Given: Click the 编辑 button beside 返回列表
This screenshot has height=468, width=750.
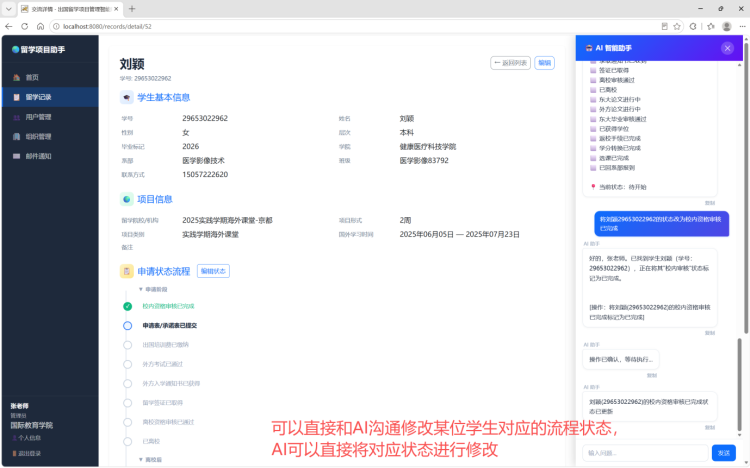Looking at the screenshot, I should [544, 63].
